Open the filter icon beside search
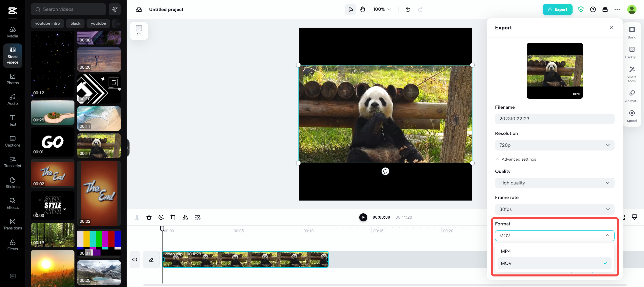This screenshot has height=287, width=644. [115, 10]
